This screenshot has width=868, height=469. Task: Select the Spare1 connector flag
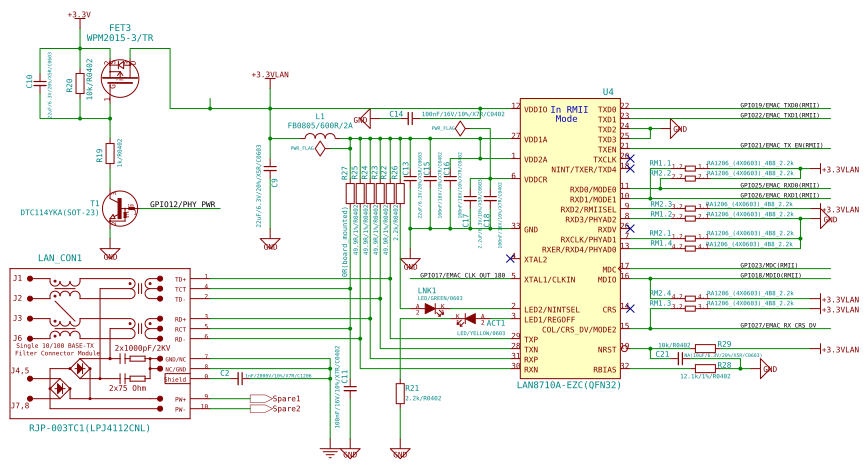pyautogui.click(x=261, y=399)
